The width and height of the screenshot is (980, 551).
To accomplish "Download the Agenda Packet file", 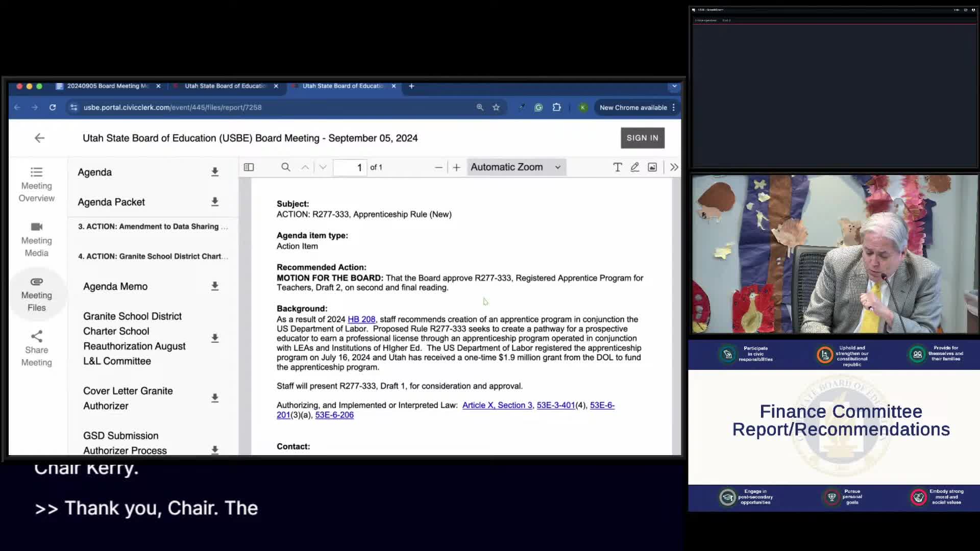I will [x=215, y=202].
